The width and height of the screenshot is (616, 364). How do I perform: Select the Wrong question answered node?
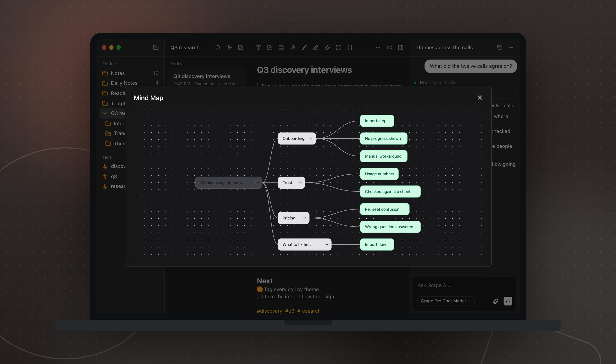coord(390,227)
